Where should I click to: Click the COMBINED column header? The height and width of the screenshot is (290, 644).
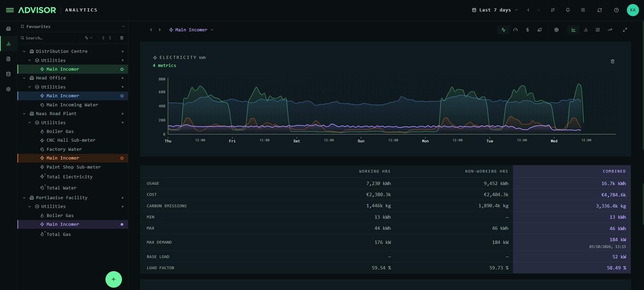614,171
